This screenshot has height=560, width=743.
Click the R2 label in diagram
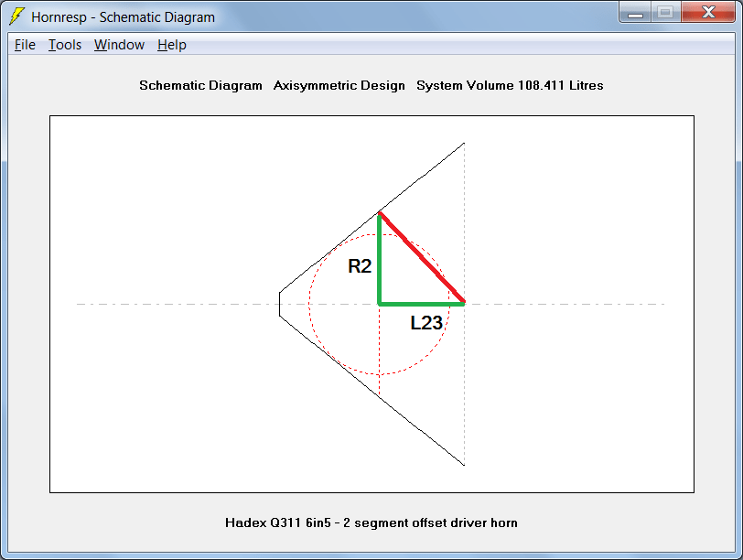pyautogui.click(x=360, y=265)
